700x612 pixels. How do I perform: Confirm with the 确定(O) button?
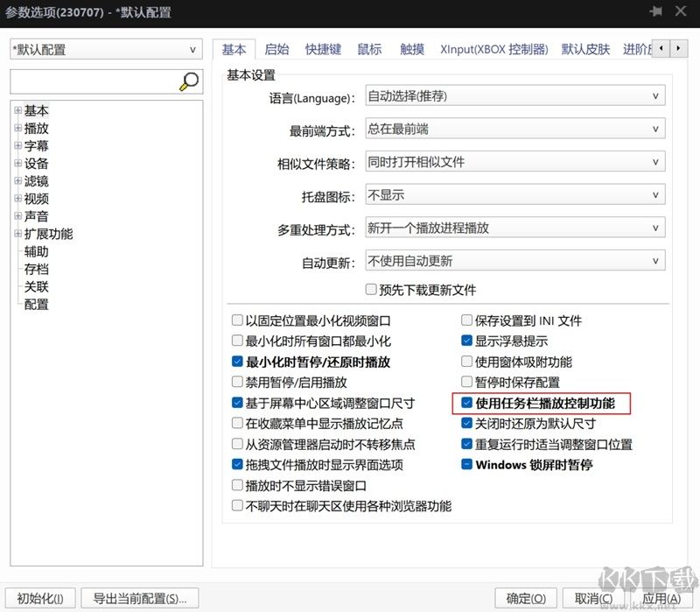coord(527,598)
